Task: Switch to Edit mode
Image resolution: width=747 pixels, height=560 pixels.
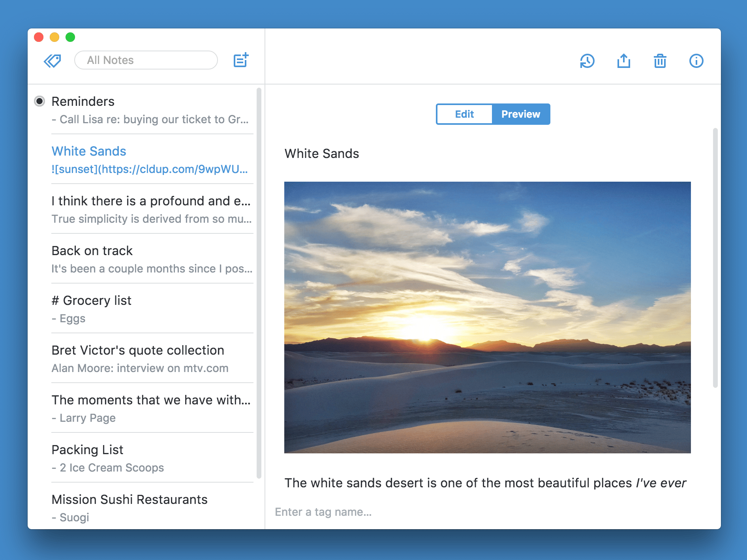Action: point(464,114)
